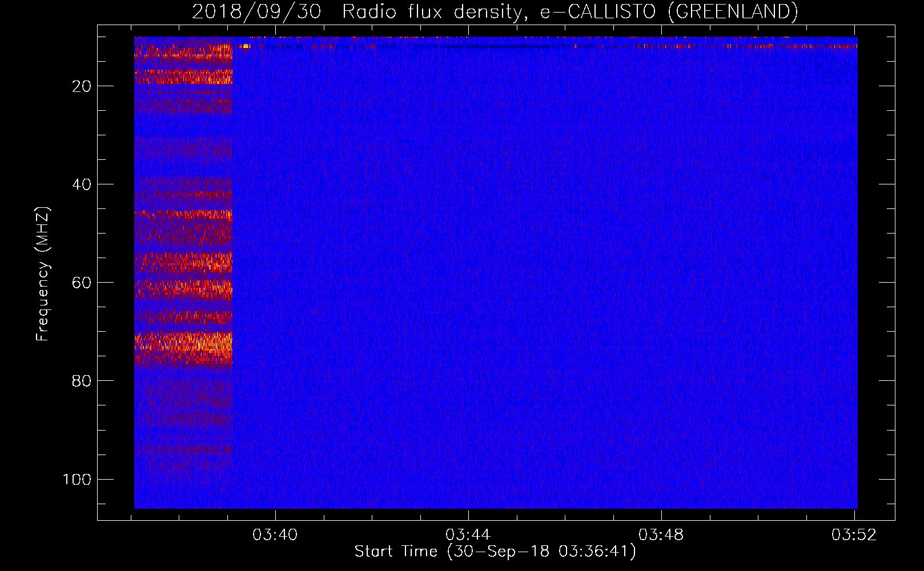The width and height of the screenshot is (924, 571).
Task: Click the 'Start Time (30-Sep-18 03:36:41)' label
Action: 495,552
